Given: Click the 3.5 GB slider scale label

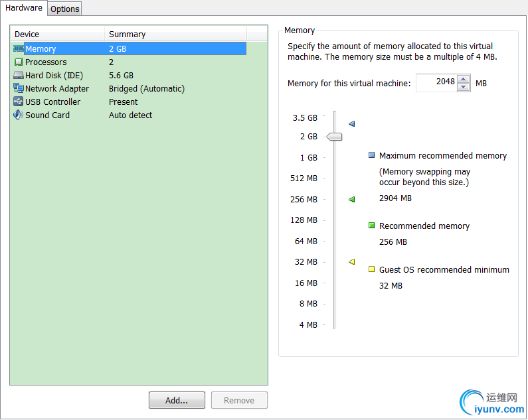Looking at the screenshot, I should (305, 118).
